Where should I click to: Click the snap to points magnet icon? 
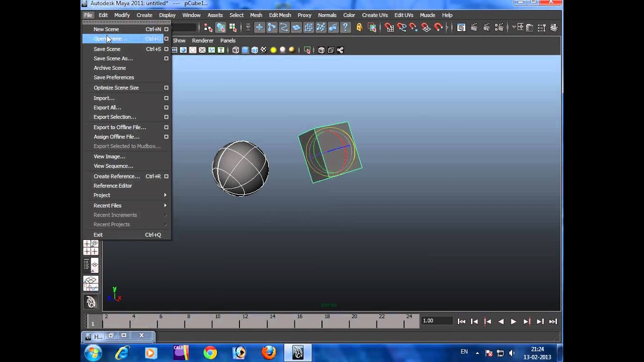tap(414, 28)
